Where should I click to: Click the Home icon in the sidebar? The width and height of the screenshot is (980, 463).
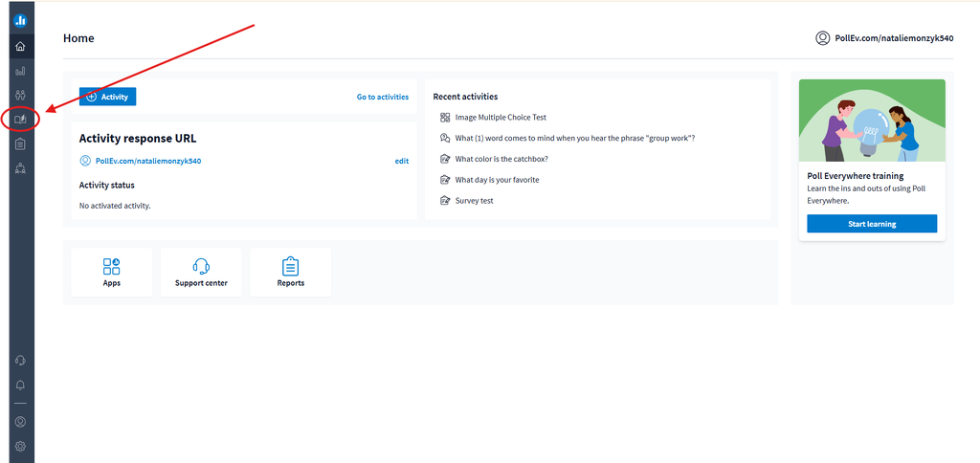pos(20,46)
